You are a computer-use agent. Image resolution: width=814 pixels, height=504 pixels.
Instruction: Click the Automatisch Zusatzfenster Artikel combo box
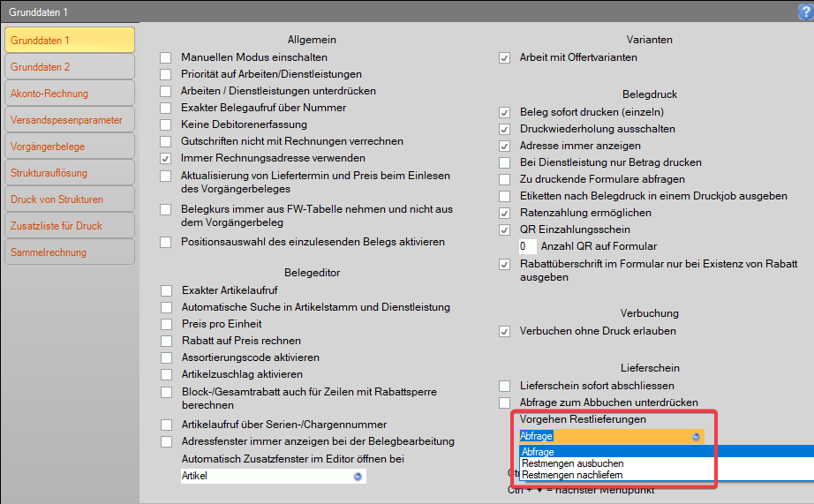tap(274, 476)
